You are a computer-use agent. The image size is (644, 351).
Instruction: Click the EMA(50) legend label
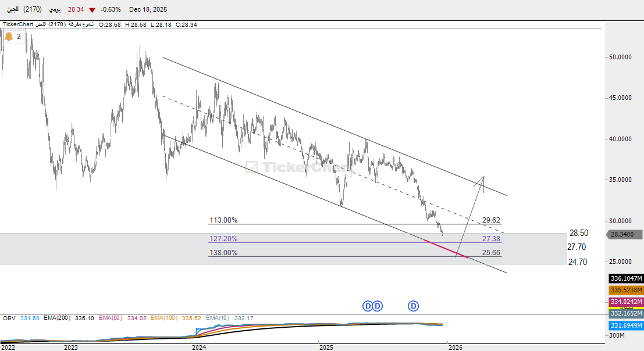point(110,318)
